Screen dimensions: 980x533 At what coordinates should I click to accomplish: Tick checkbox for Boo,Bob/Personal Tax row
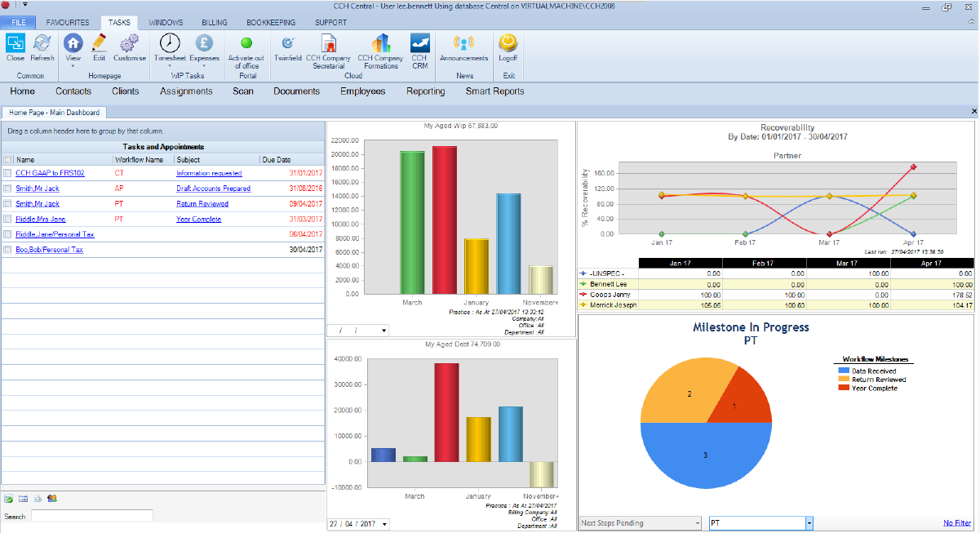(x=7, y=250)
